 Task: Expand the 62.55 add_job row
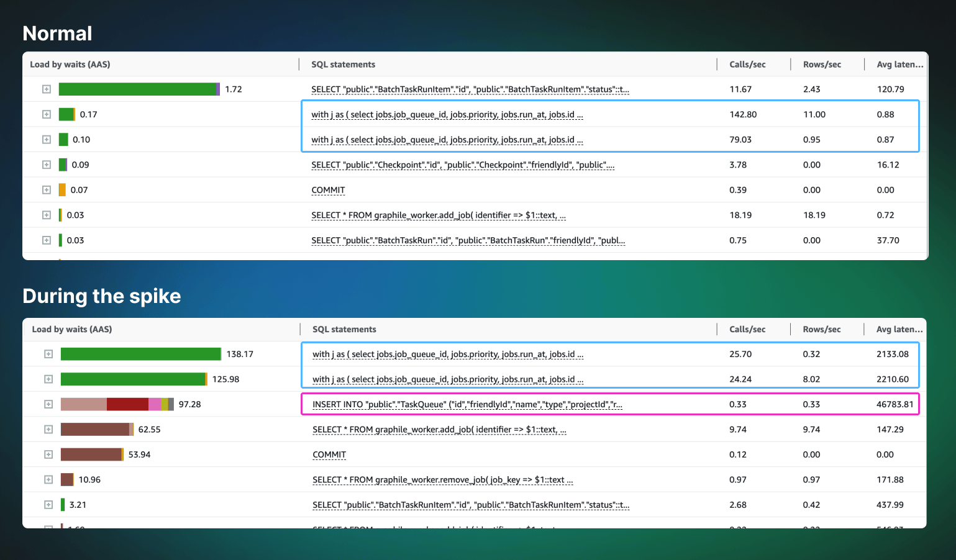click(48, 430)
